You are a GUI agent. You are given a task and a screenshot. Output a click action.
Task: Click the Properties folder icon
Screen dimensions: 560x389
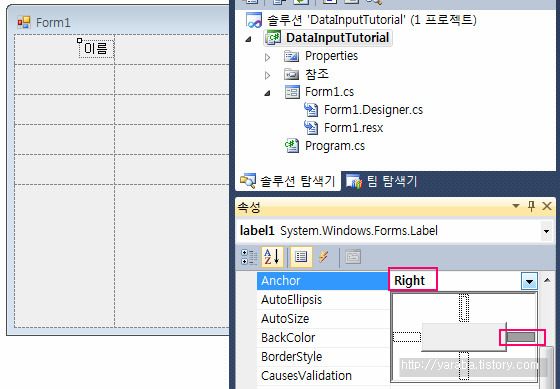pos(291,56)
